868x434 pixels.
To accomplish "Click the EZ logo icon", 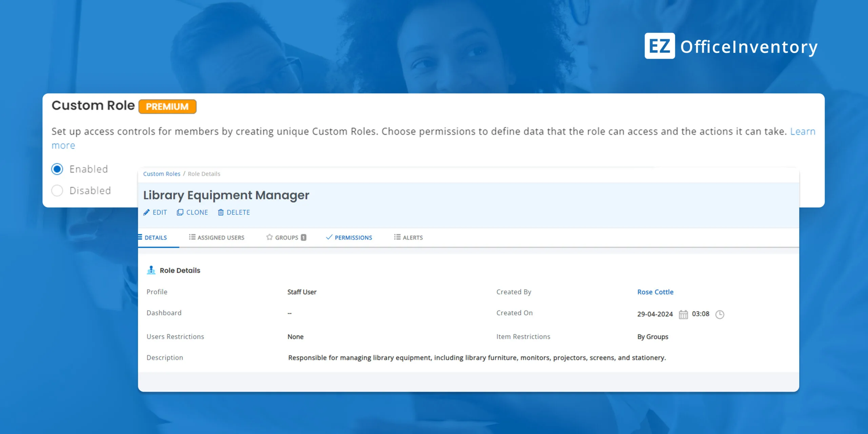I will 659,46.
